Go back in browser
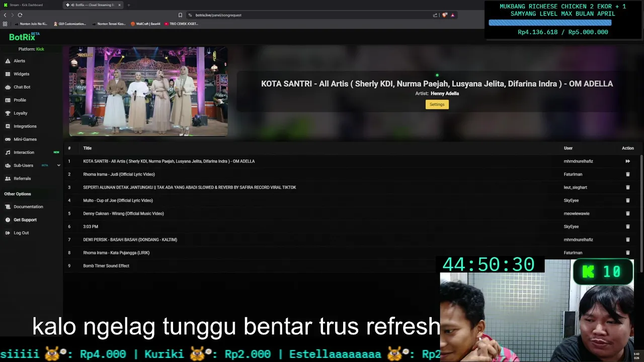Image resolution: width=644 pixels, height=362 pixels. [x=5, y=15]
